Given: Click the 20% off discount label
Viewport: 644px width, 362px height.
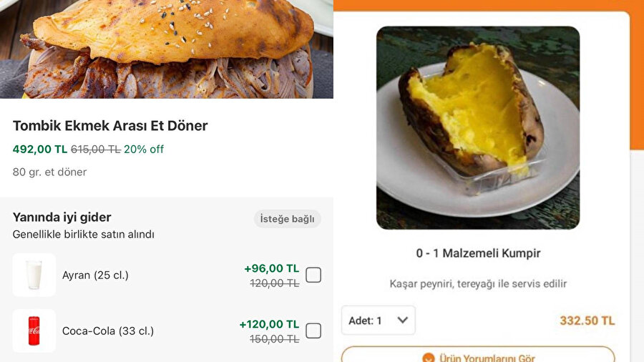Looking at the screenshot, I should (x=144, y=150).
